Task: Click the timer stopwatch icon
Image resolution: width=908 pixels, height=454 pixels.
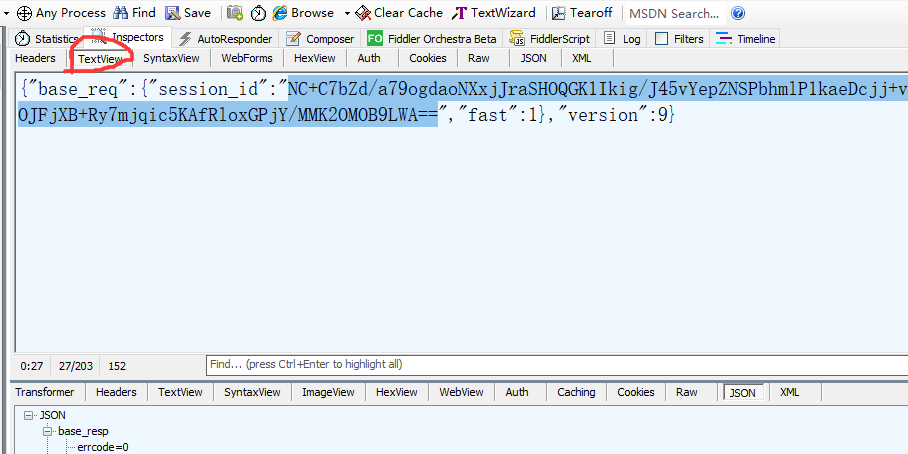Action: pos(258,13)
